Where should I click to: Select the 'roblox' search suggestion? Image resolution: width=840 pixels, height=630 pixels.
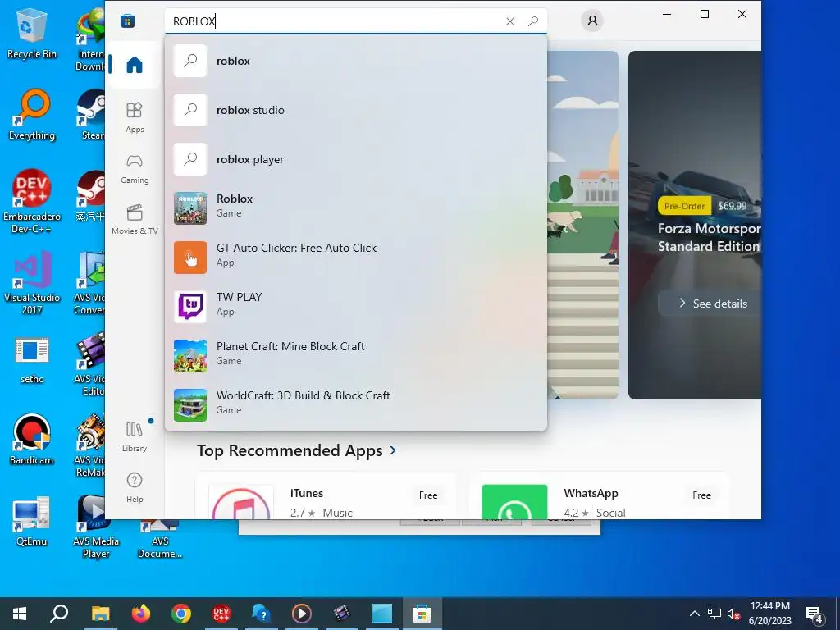point(356,61)
